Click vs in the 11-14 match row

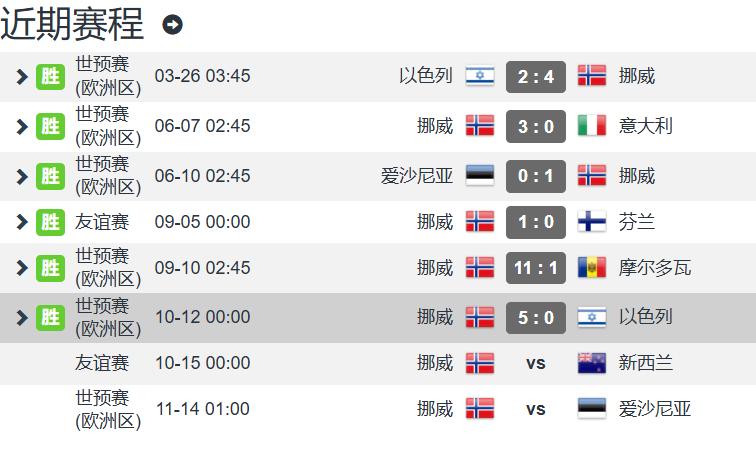click(536, 409)
